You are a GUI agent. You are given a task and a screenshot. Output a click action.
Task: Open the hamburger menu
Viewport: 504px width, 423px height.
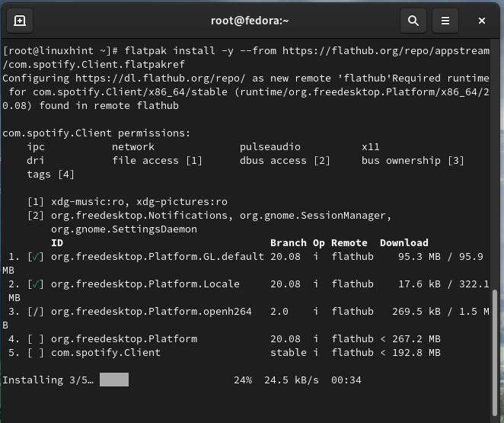point(446,21)
